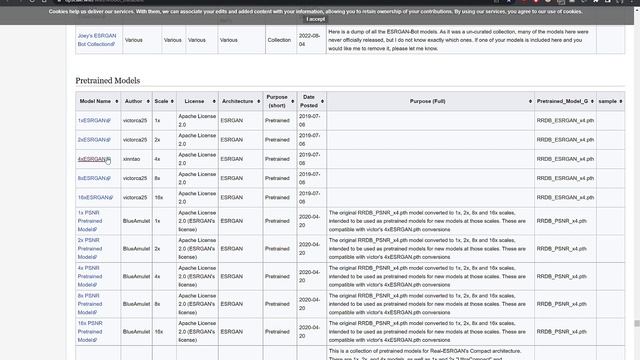Screen dimensions: 640x360
Task: Select BlueAmulet in the 1x PSNR row
Action: (136, 221)
